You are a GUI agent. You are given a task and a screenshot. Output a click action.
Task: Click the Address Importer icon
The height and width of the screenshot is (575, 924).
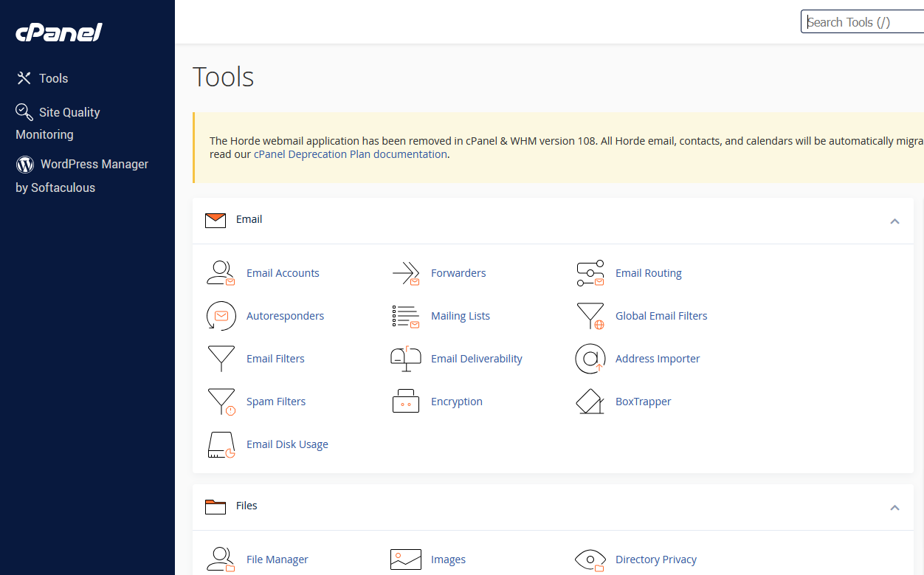pyautogui.click(x=590, y=359)
